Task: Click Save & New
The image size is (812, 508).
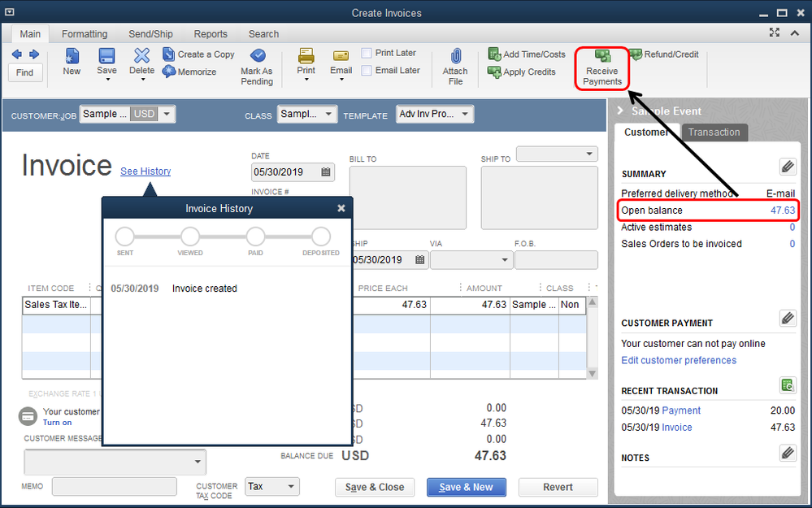Action: tap(466, 488)
